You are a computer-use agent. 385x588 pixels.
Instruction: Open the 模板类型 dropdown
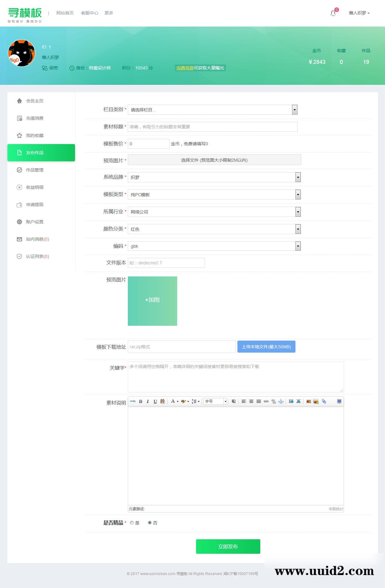click(214, 194)
